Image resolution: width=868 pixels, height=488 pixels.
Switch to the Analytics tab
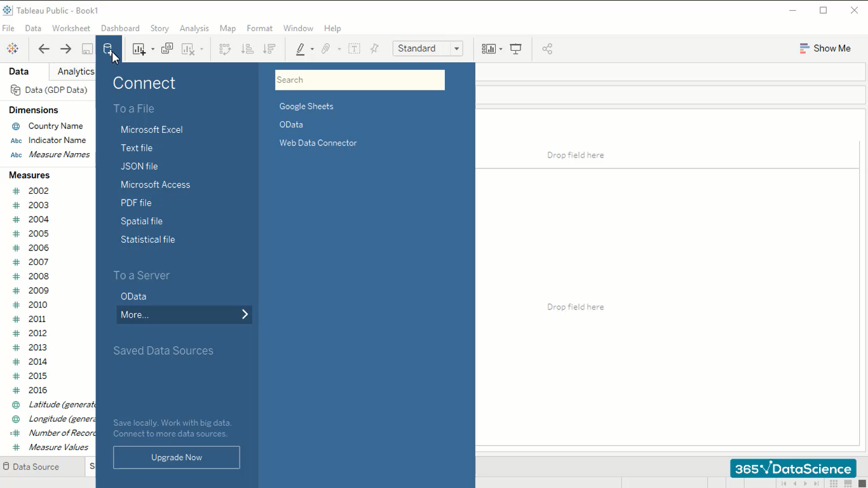75,72
